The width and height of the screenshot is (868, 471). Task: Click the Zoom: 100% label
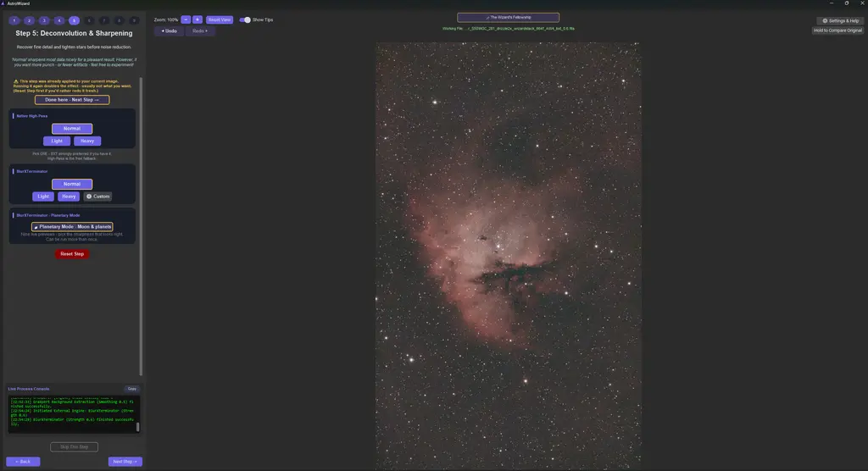click(x=166, y=20)
